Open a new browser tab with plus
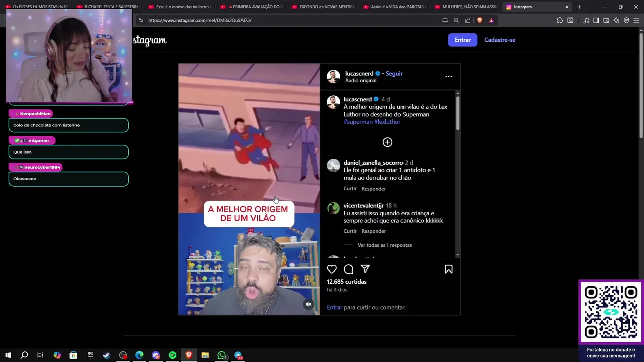The image size is (644, 362). click(579, 7)
